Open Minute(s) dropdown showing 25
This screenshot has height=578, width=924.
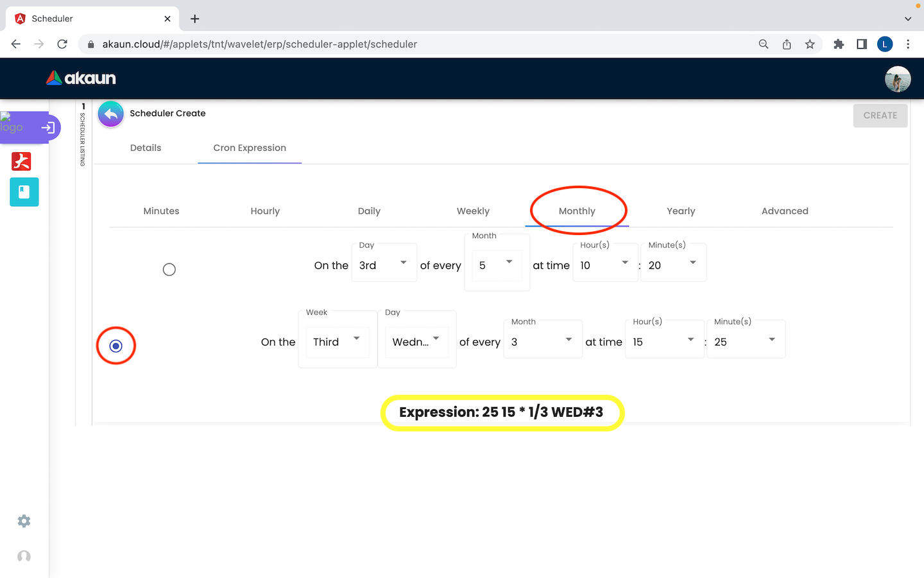[745, 342]
